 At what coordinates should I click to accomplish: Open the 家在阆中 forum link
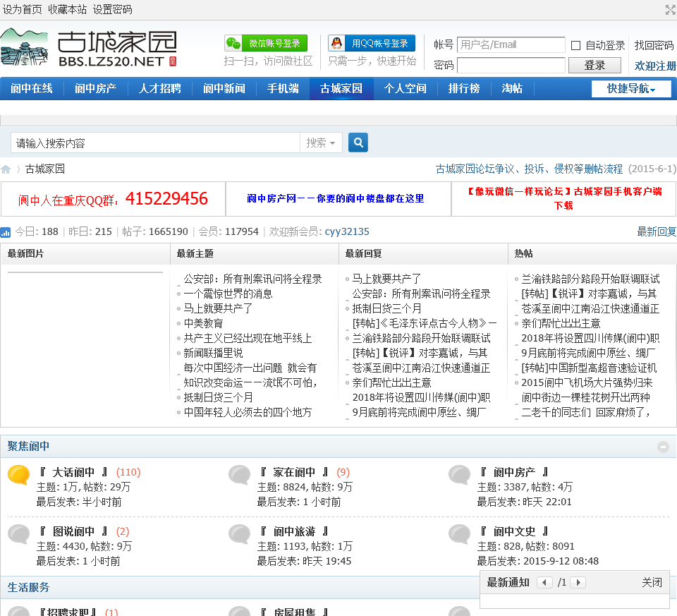pos(294,472)
